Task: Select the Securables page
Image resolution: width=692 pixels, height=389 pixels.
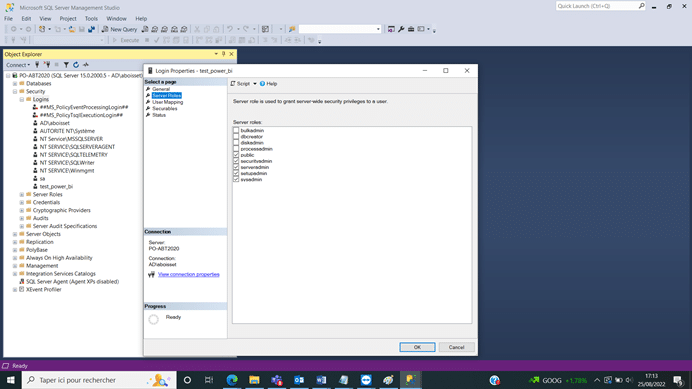Action: 165,109
